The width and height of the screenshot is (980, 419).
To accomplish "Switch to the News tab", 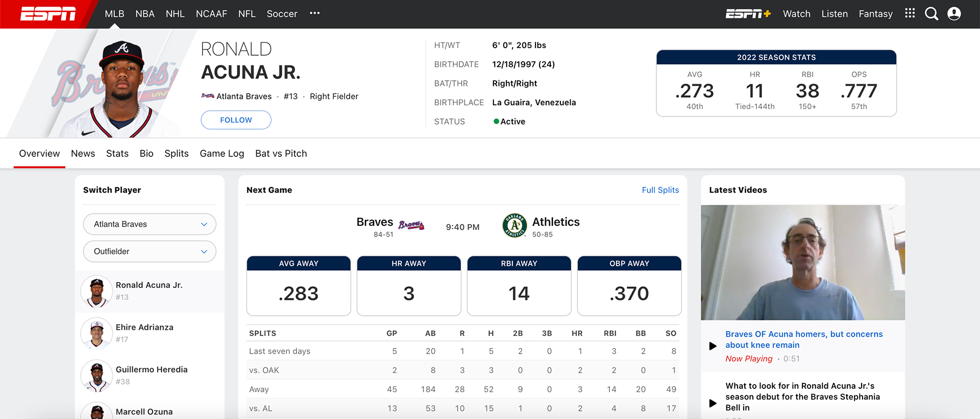I will 83,153.
